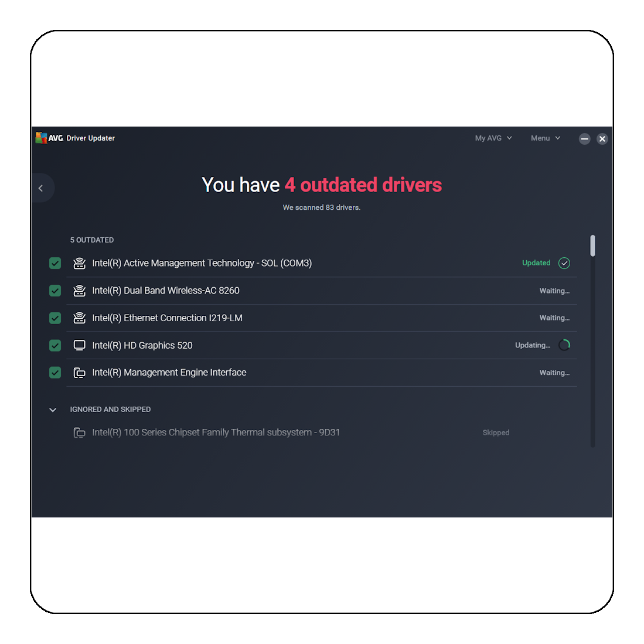This screenshot has width=644, height=644.
Task: Click Waiting status for Dual Band Wireless
Action: pyautogui.click(x=554, y=291)
